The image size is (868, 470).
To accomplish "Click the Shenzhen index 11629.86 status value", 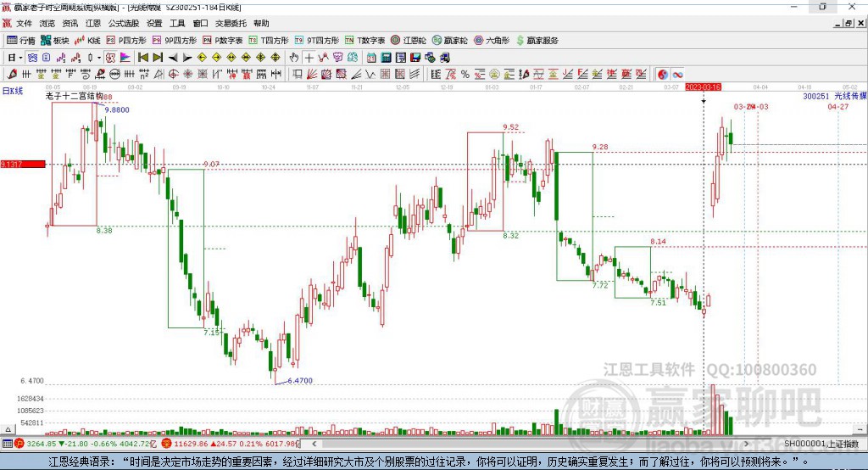I will point(191,444).
